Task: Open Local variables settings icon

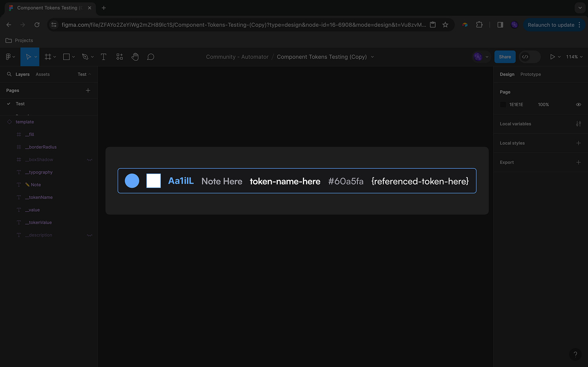Action: coord(578,124)
